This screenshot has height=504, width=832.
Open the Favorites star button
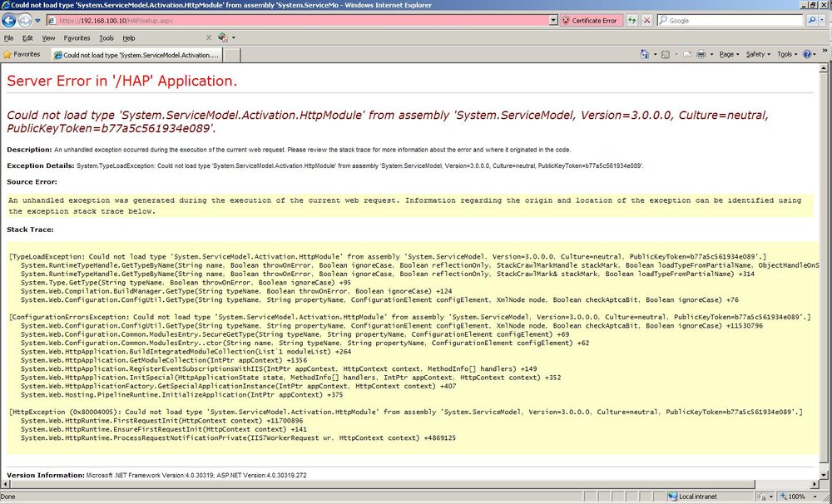22,55
